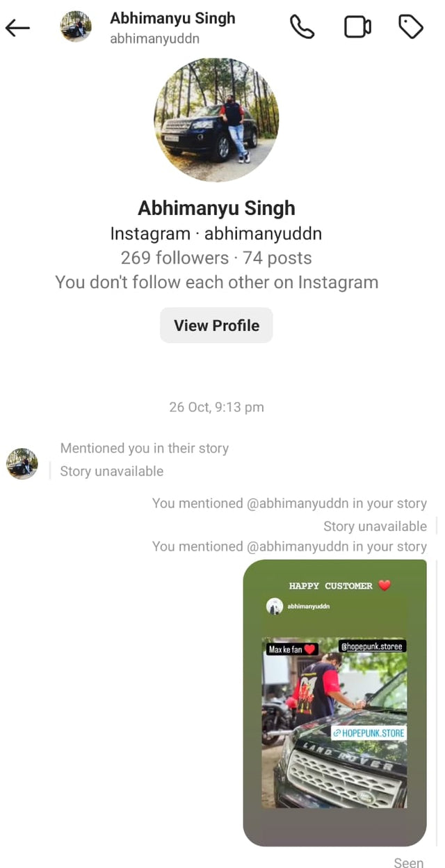445x868 pixels.
Task: Tap the username abhimanyuddn in the header
Action: 154,39
